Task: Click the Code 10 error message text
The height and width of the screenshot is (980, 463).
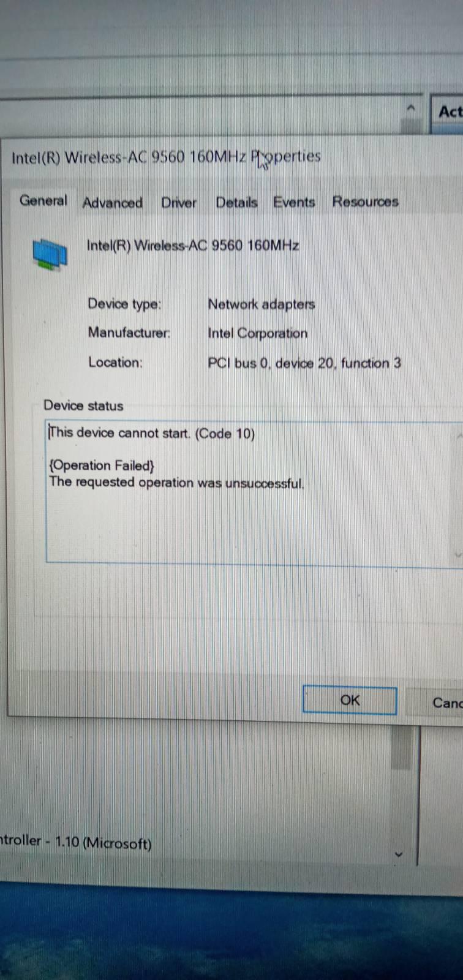Action: pos(152,433)
